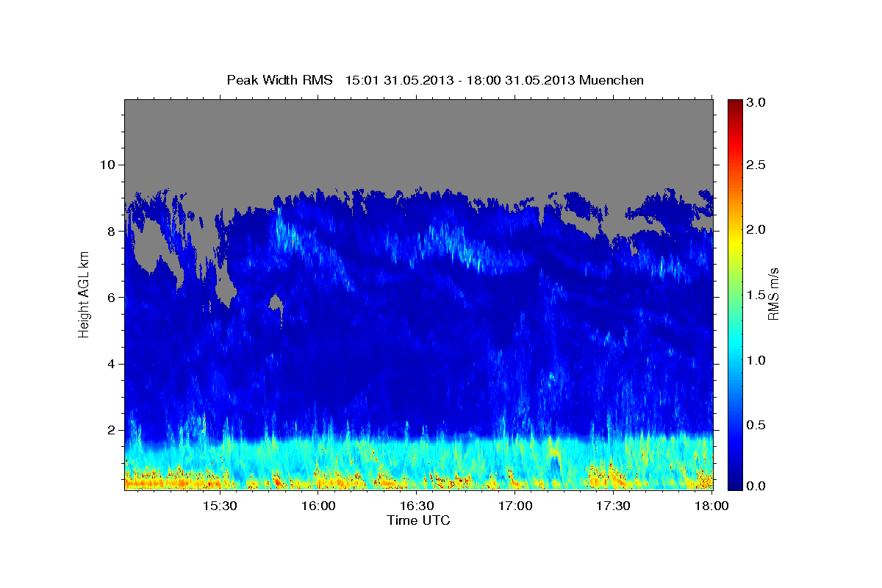Click the plot title "Peak Width RMS"
882x588 pixels.
point(280,80)
